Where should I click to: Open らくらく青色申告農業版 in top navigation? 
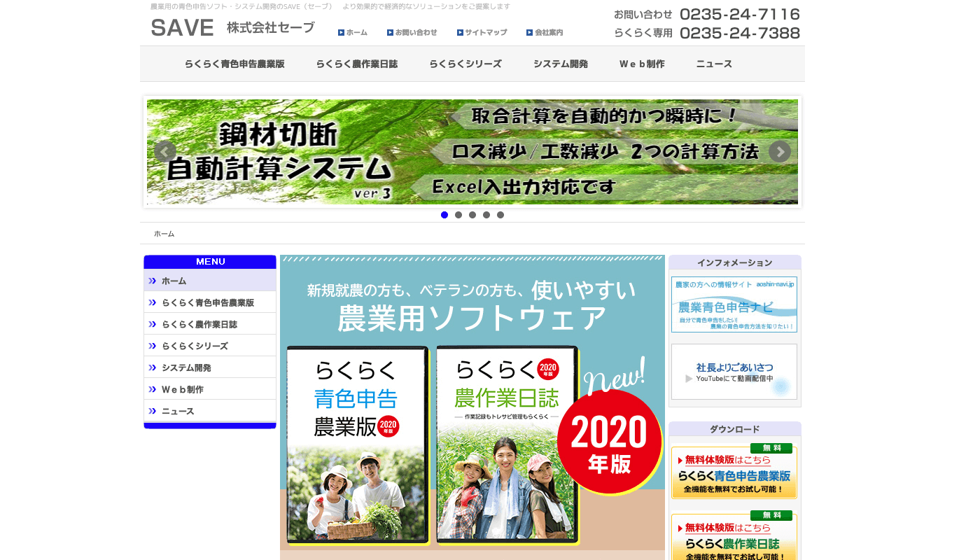(x=234, y=64)
